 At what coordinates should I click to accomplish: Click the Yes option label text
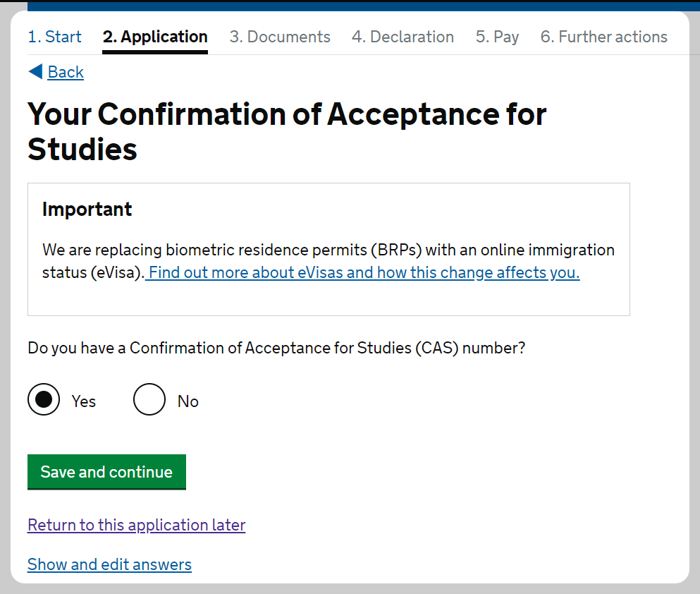[84, 401]
